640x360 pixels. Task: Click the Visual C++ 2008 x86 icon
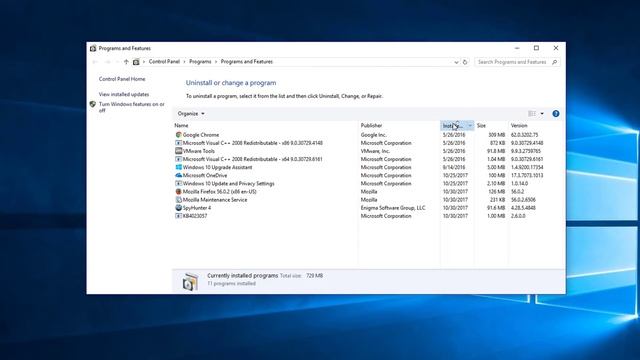point(178,143)
